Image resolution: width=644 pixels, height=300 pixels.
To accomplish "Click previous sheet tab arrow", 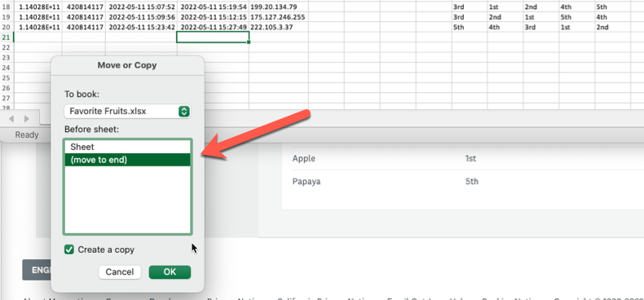I will [x=11, y=119].
